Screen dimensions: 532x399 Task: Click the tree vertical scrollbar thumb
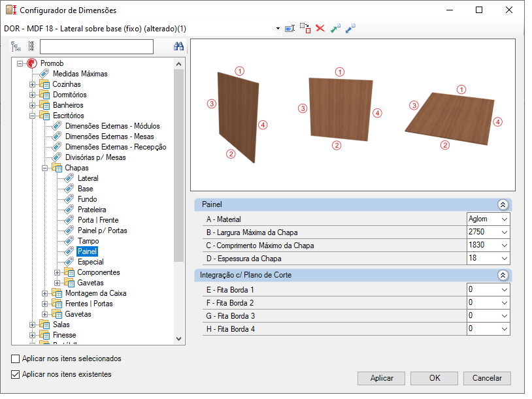(179, 165)
